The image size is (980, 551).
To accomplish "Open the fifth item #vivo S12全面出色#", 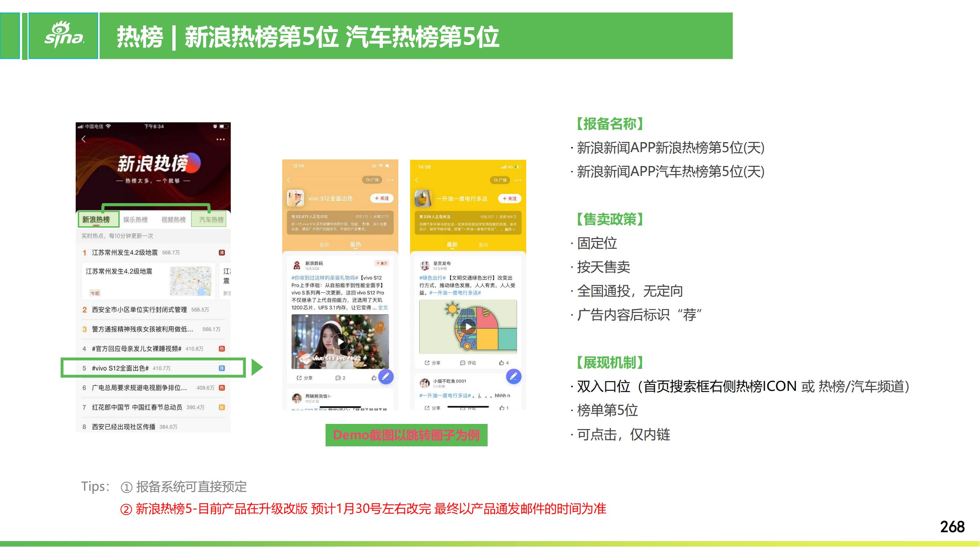I will pyautogui.click(x=120, y=368).
